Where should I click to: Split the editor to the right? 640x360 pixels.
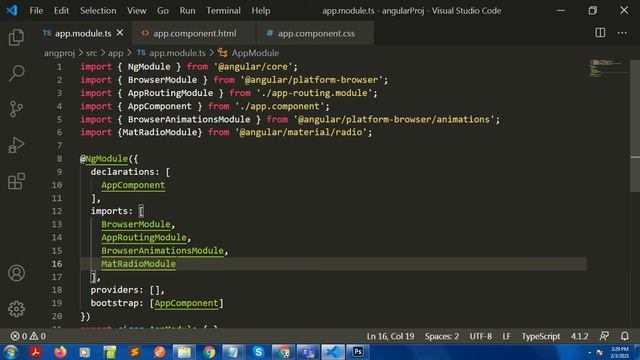coord(600,33)
